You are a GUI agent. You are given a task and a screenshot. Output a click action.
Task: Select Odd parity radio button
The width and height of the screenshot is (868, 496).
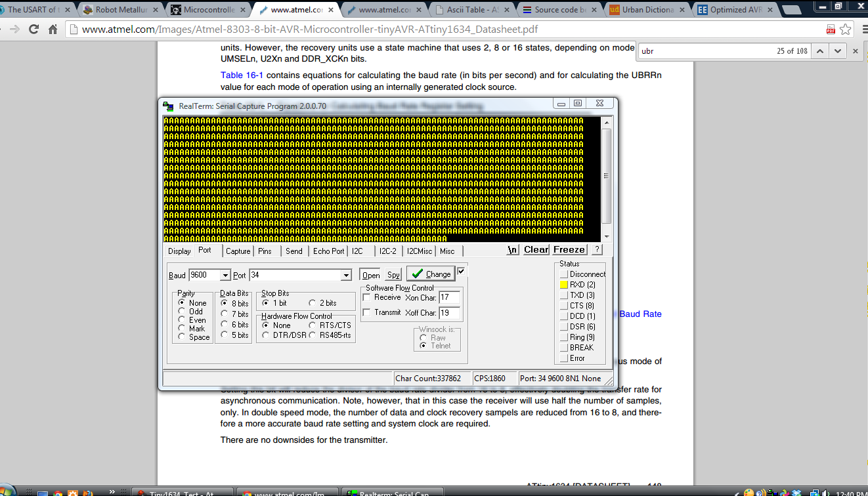[x=182, y=311]
